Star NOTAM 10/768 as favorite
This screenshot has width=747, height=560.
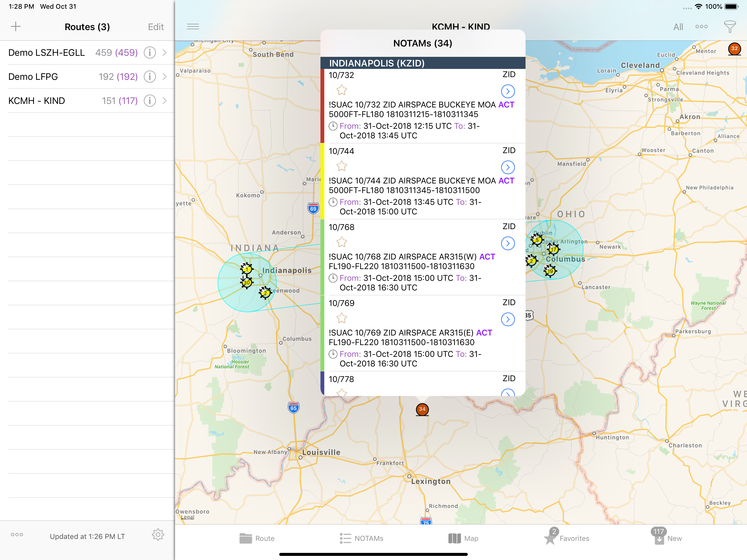coord(342,242)
